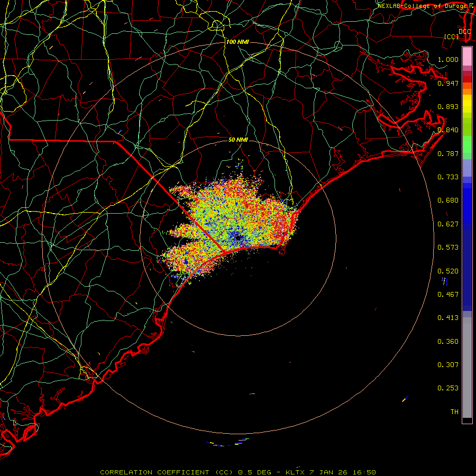Click the KLTX station identifier in caption
476x476 pixels.
tap(296, 472)
